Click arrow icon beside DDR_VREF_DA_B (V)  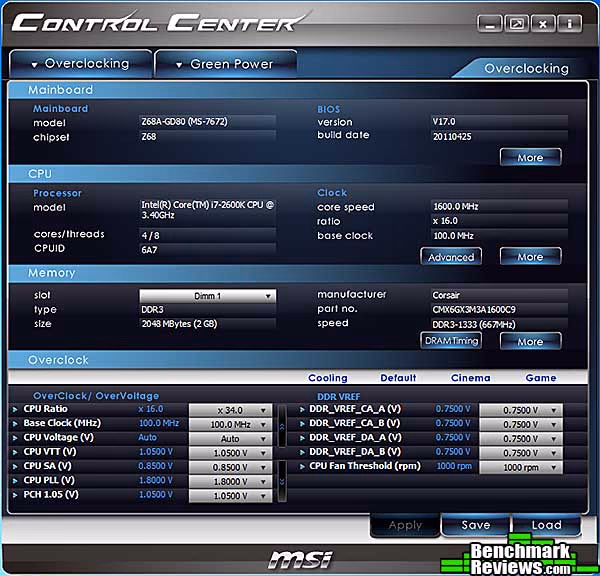[302, 452]
